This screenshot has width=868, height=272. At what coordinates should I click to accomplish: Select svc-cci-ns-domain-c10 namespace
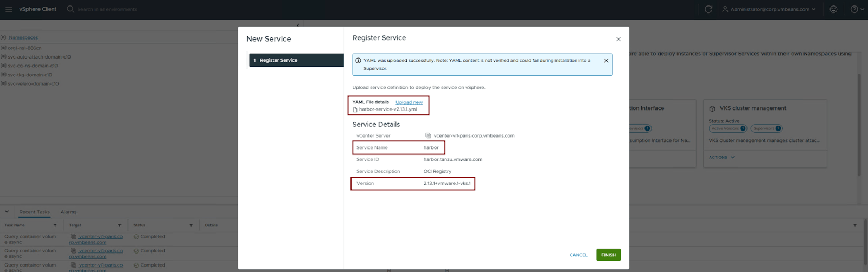[x=33, y=66]
